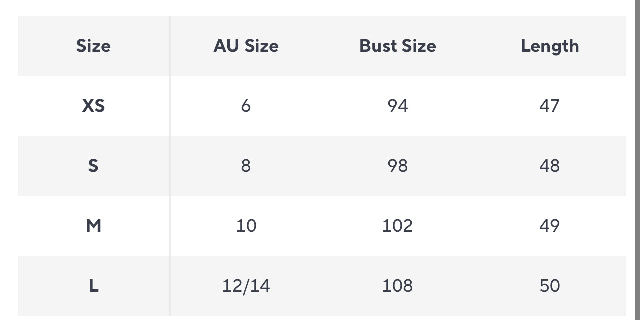Click bust size 98 value
The image size is (644, 320).
(x=397, y=166)
